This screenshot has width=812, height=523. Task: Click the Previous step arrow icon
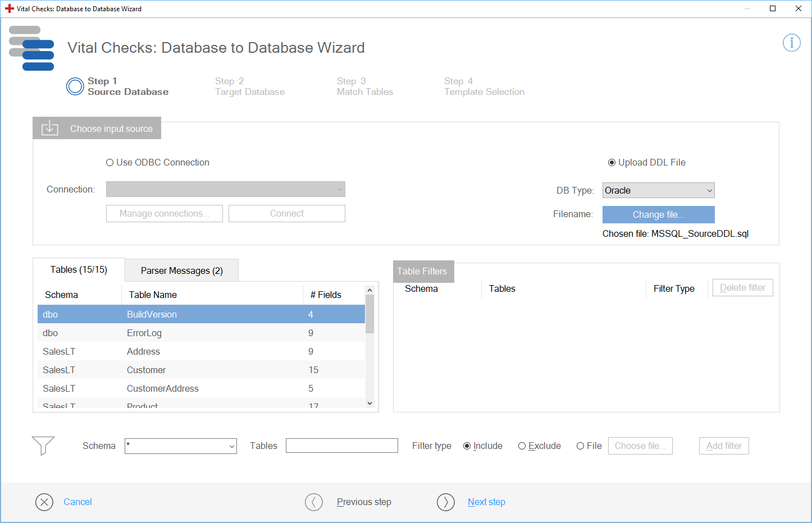(x=314, y=502)
